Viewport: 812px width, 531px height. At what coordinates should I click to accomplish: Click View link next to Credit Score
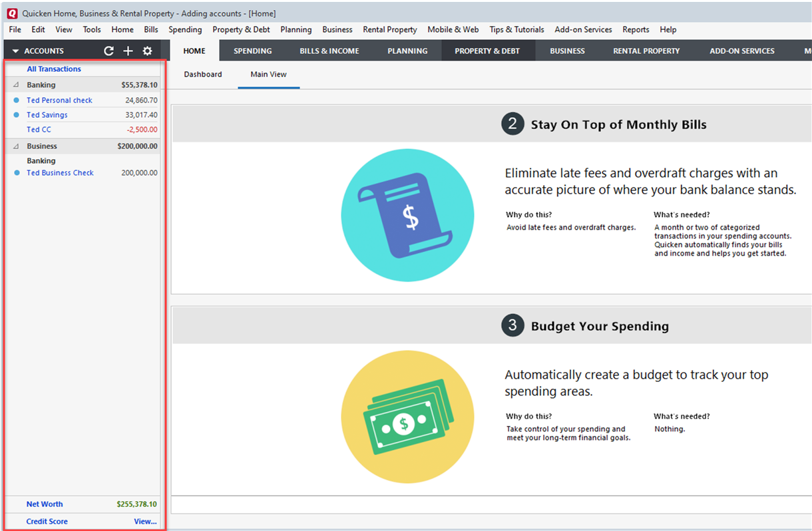145,522
